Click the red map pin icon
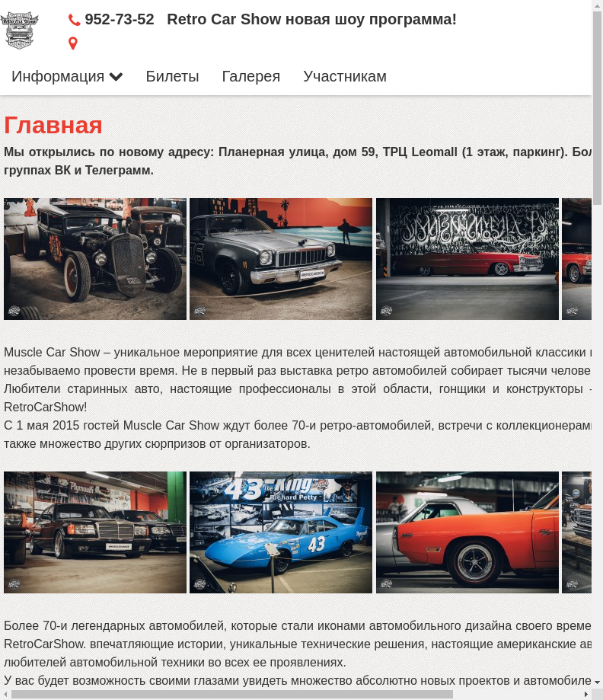The image size is (603, 700). click(73, 43)
